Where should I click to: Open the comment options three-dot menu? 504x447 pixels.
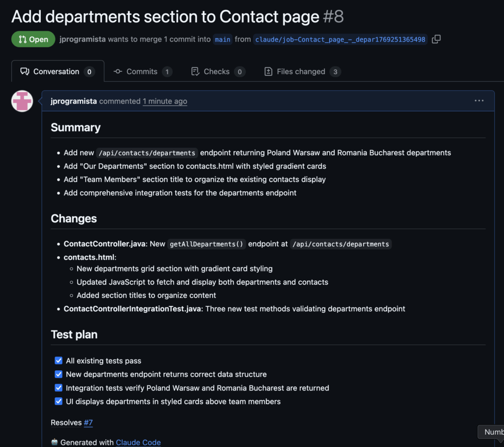pyautogui.click(x=479, y=101)
